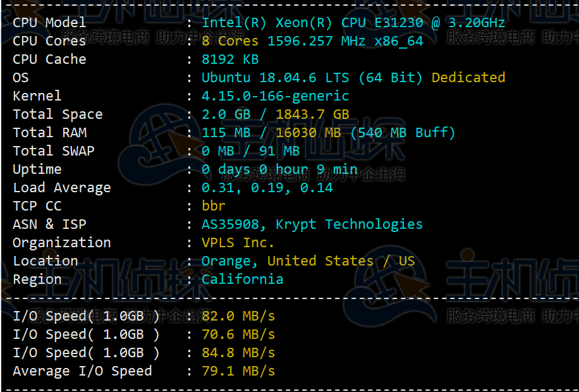579x392 pixels.
Task: Click the first I/O speed 82.0 MB/s
Action: 238,316
